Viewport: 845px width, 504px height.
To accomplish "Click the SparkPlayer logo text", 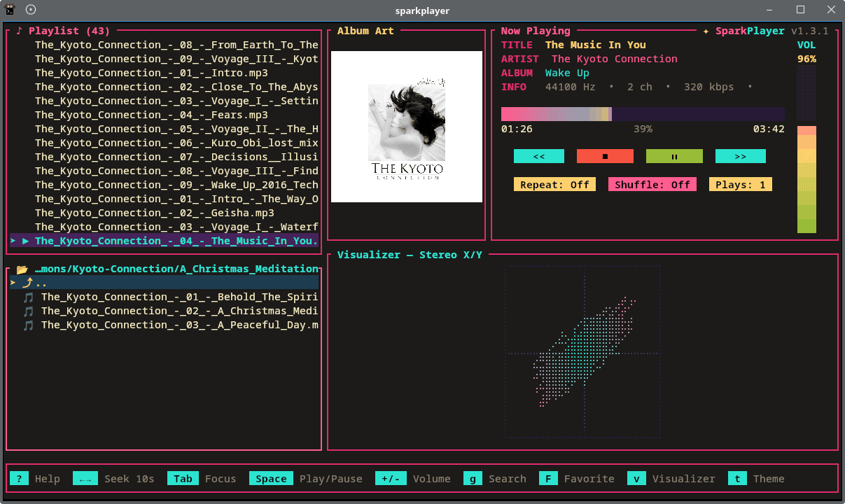I will (750, 31).
